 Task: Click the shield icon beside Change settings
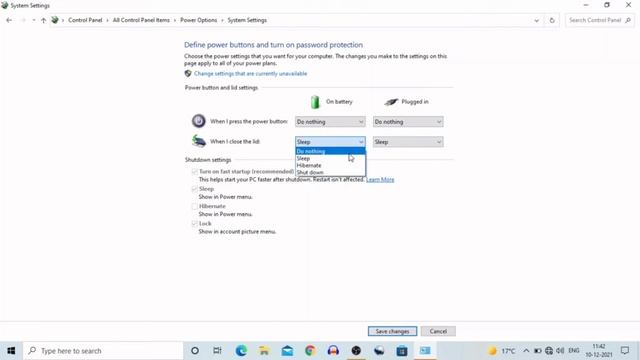188,73
